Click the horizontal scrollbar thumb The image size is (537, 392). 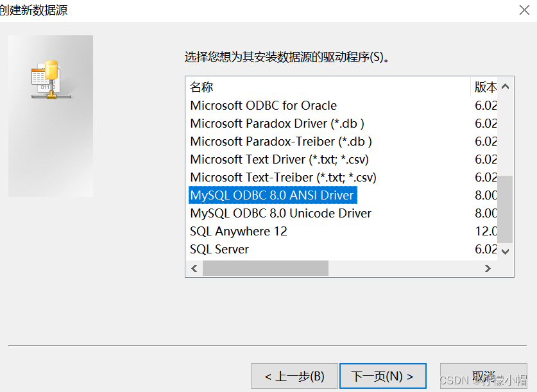pyautogui.click(x=266, y=268)
